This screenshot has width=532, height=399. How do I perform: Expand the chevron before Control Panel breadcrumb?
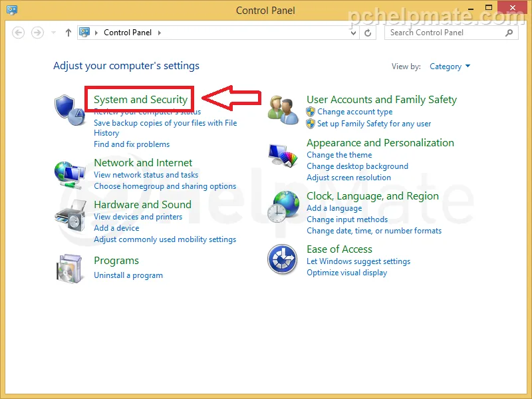click(96, 33)
